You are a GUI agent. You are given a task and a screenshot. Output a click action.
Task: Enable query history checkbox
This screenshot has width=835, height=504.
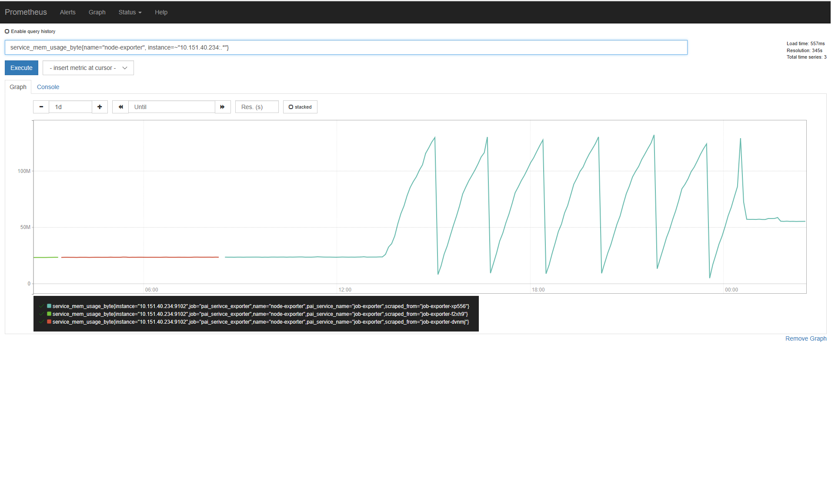pyautogui.click(x=7, y=31)
